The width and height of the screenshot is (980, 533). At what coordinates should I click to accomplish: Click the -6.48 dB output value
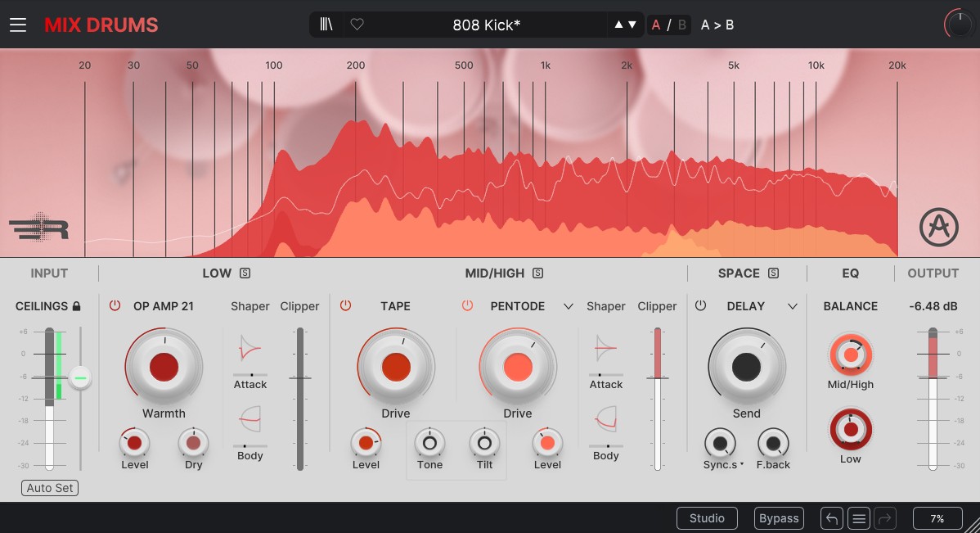[x=933, y=306]
